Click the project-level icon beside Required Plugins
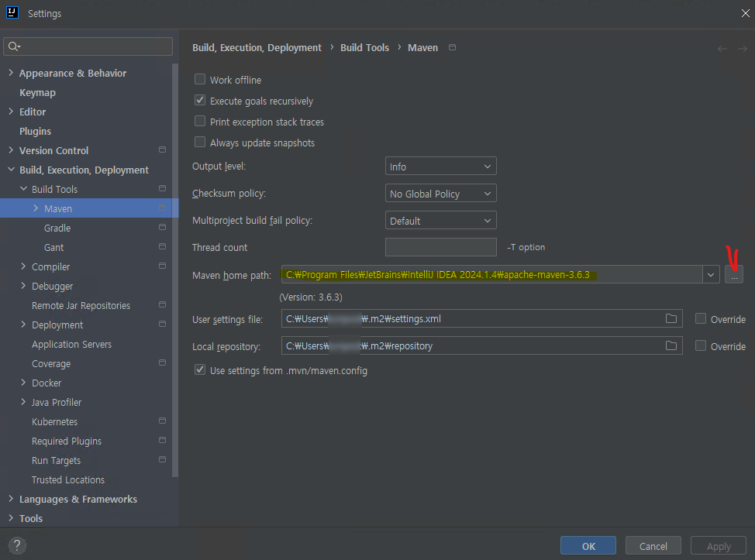Viewport: 755px width, 560px height. (162, 440)
